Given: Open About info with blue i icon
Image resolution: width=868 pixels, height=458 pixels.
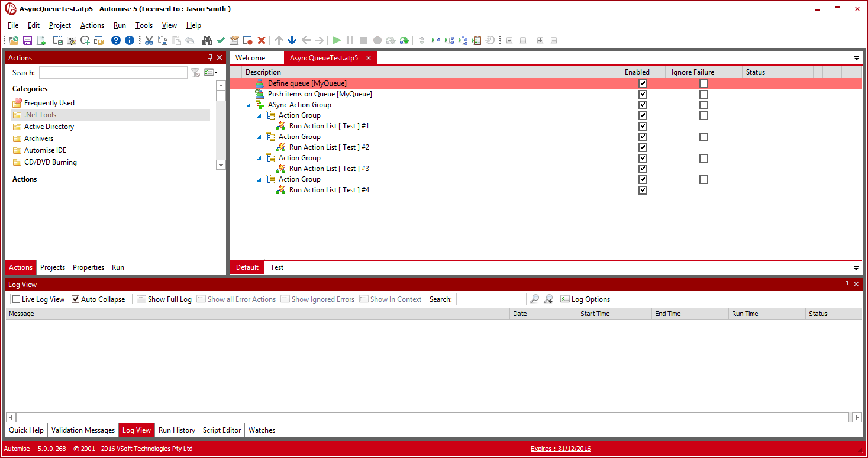Looking at the screenshot, I should pyautogui.click(x=130, y=40).
